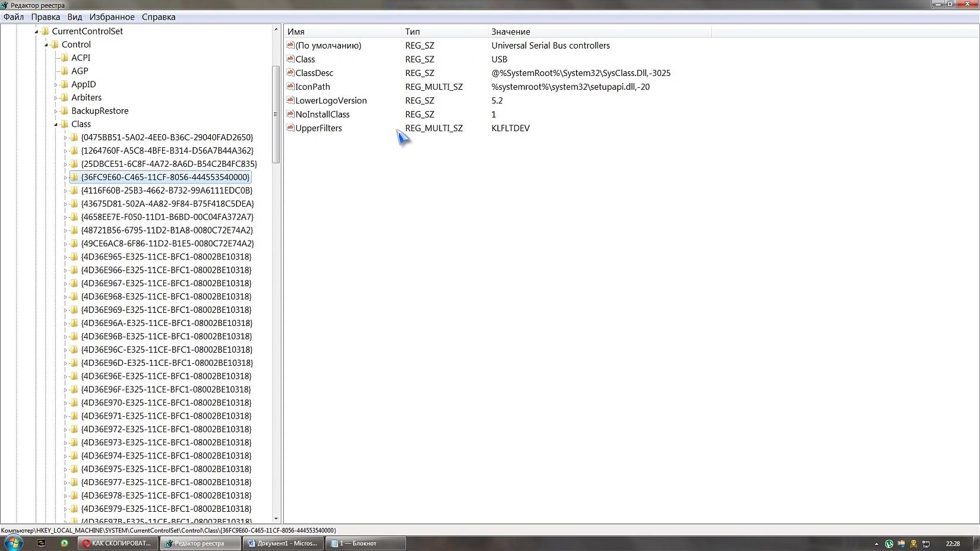Click the tree pane scroll down arrow

pyautogui.click(x=276, y=518)
